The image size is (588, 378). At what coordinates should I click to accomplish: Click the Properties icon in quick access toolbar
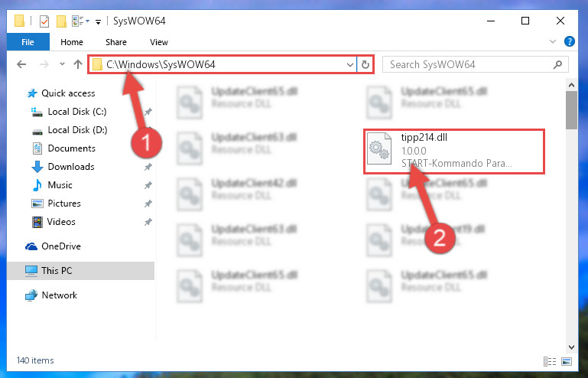(44, 21)
